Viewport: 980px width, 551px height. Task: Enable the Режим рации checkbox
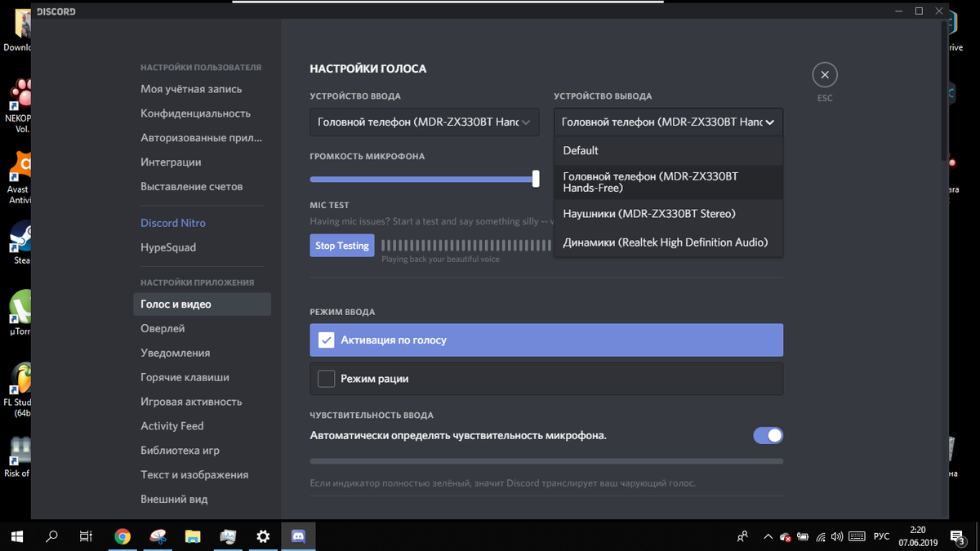pyautogui.click(x=327, y=379)
